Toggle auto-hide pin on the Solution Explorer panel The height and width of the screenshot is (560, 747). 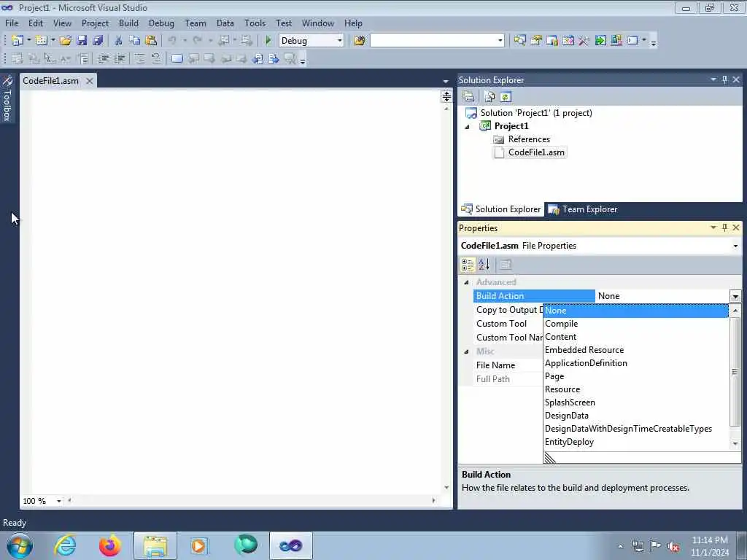[x=724, y=79]
